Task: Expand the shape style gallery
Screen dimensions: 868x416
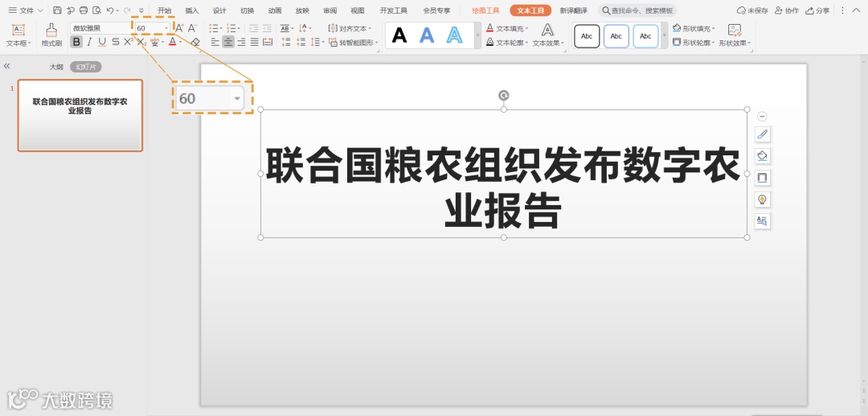Action: pos(665,36)
